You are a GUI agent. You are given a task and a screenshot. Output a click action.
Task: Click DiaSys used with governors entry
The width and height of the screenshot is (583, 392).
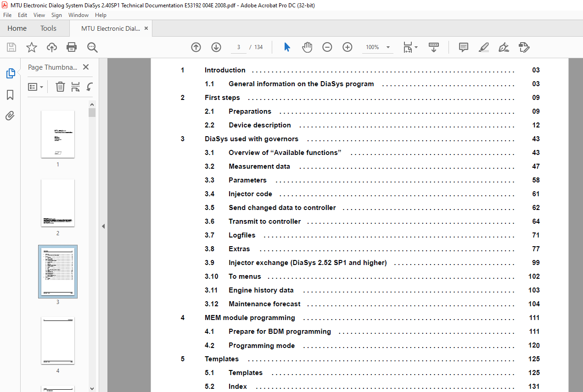252,139
